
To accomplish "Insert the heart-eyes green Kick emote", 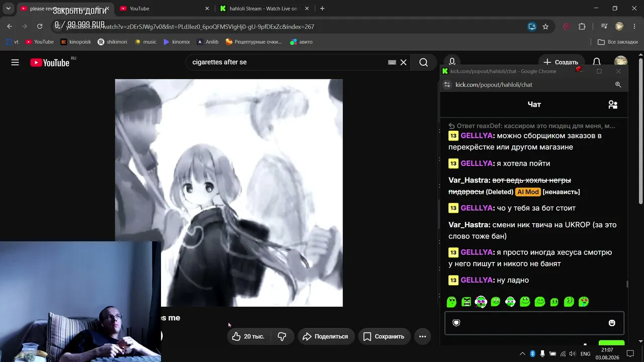I will pyautogui.click(x=584, y=302).
